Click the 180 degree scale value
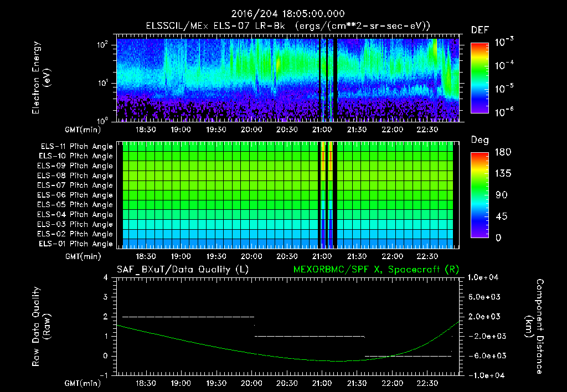This screenshot has width=567, height=392. point(503,152)
